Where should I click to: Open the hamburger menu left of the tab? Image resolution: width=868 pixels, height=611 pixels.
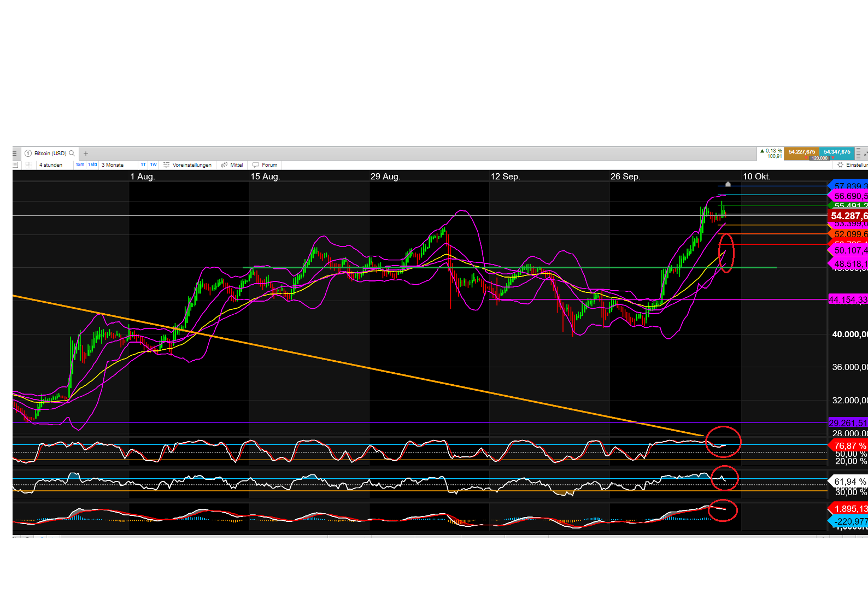15,154
